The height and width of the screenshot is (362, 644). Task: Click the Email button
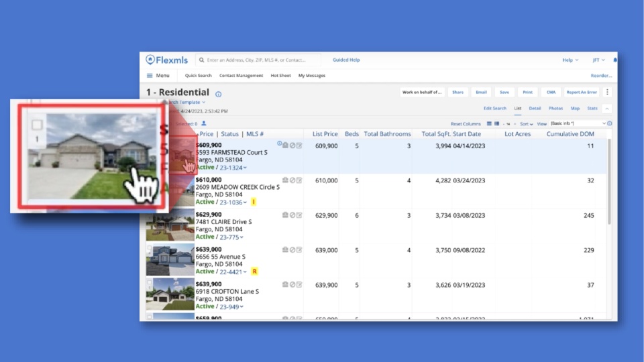pos(481,93)
